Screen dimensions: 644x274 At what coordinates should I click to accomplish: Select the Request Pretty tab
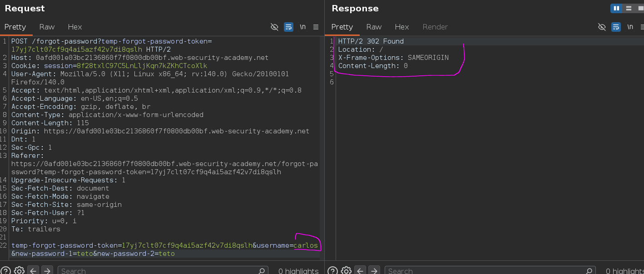click(15, 27)
